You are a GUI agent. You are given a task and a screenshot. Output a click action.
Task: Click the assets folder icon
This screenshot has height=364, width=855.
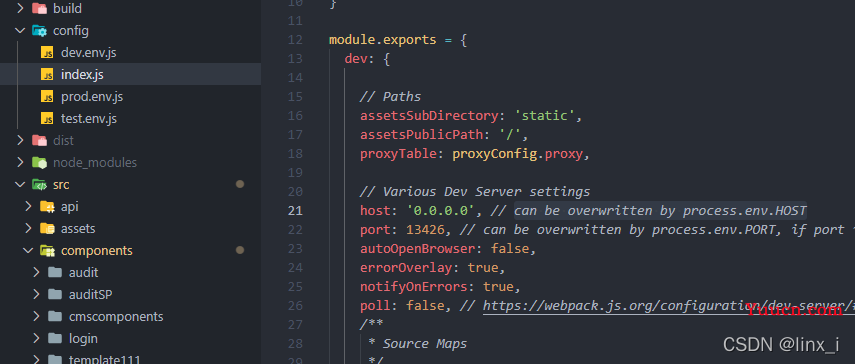47,229
